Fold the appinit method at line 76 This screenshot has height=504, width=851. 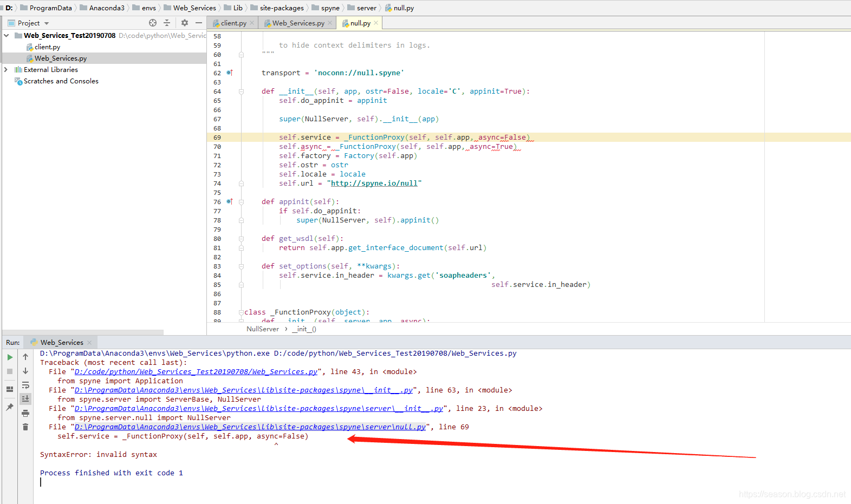pyautogui.click(x=241, y=201)
